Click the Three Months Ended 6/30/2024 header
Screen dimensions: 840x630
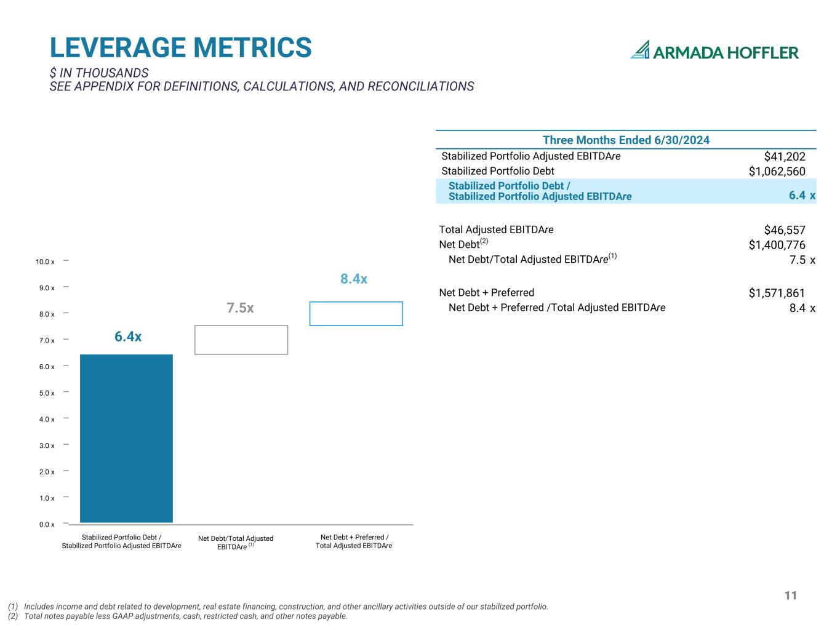626,140
